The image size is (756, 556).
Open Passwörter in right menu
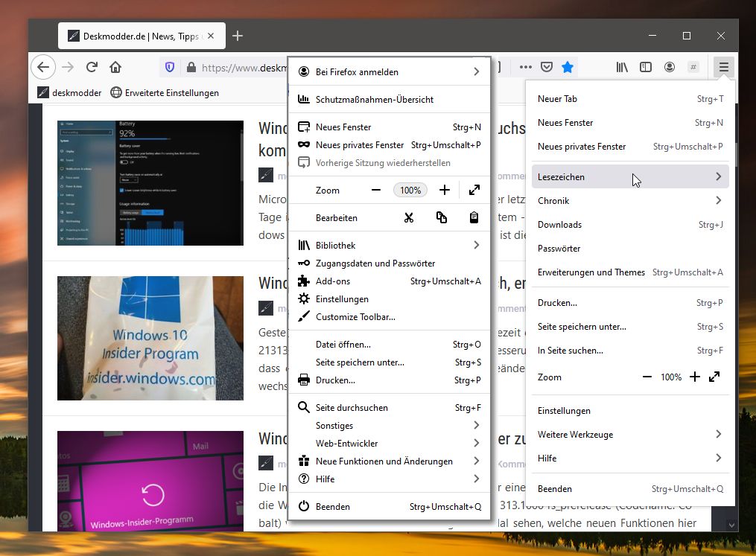click(x=630, y=248)
